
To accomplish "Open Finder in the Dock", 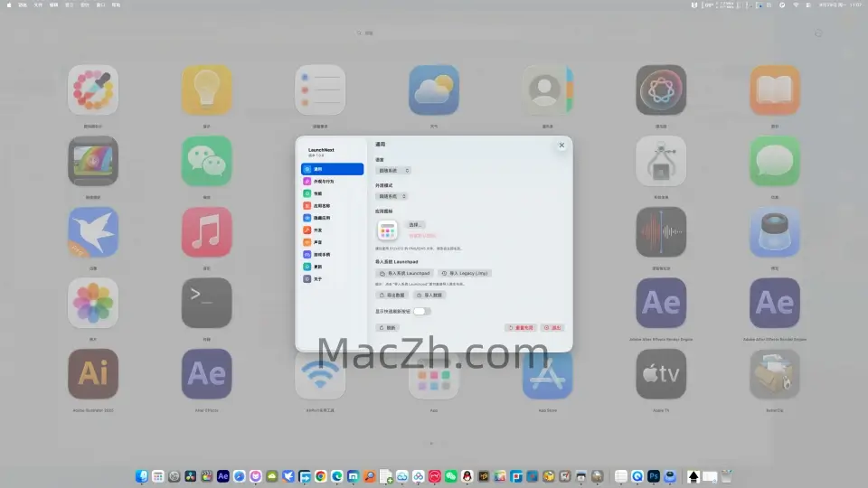I will [x=142, y=476].
